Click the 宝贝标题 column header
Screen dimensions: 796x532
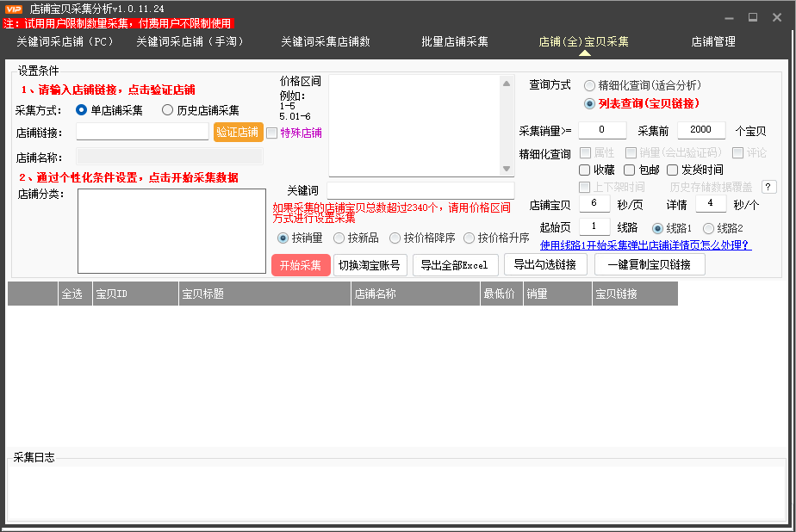(264, 294)
